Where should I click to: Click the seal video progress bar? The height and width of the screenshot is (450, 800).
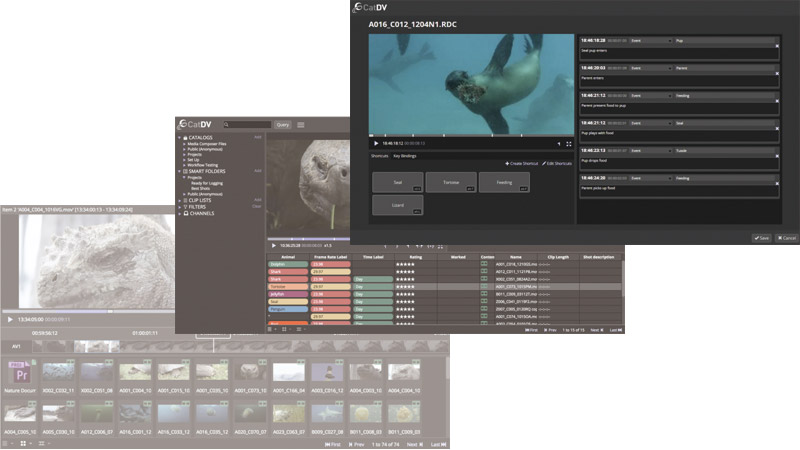[x=471, y=136]
